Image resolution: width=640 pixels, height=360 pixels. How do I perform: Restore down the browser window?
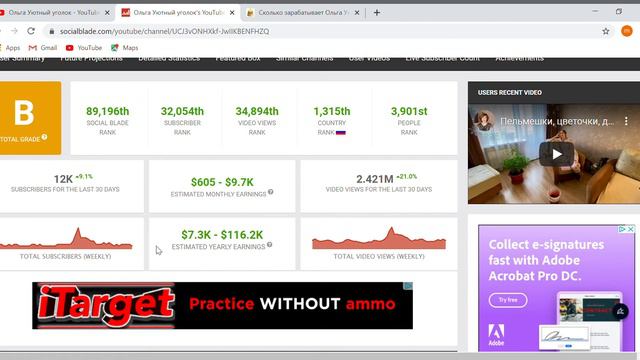pos(619,11)
